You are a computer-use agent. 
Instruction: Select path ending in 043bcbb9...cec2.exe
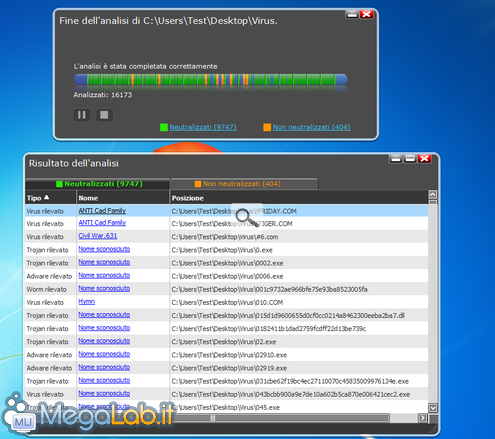tap(291, 394)
